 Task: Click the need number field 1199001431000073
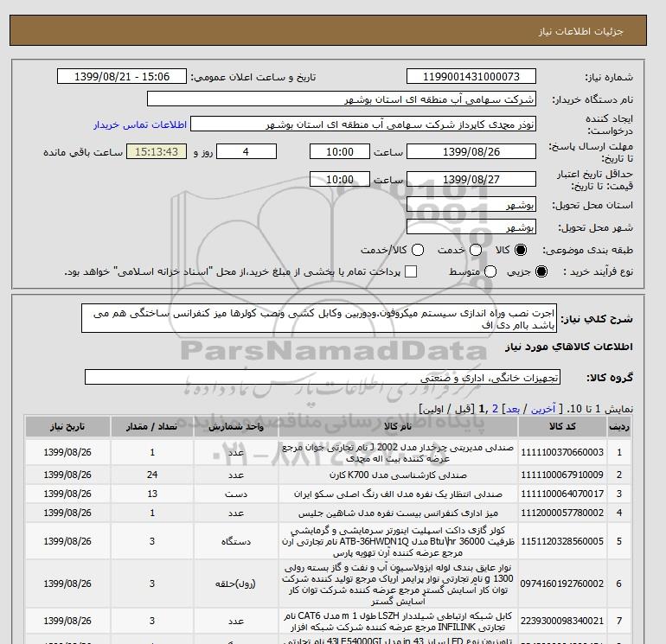click(471, 76)
